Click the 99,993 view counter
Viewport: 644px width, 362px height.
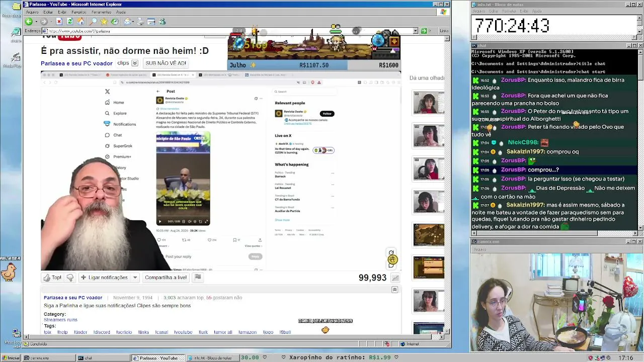pyautogui.click(x=372, y=278)
